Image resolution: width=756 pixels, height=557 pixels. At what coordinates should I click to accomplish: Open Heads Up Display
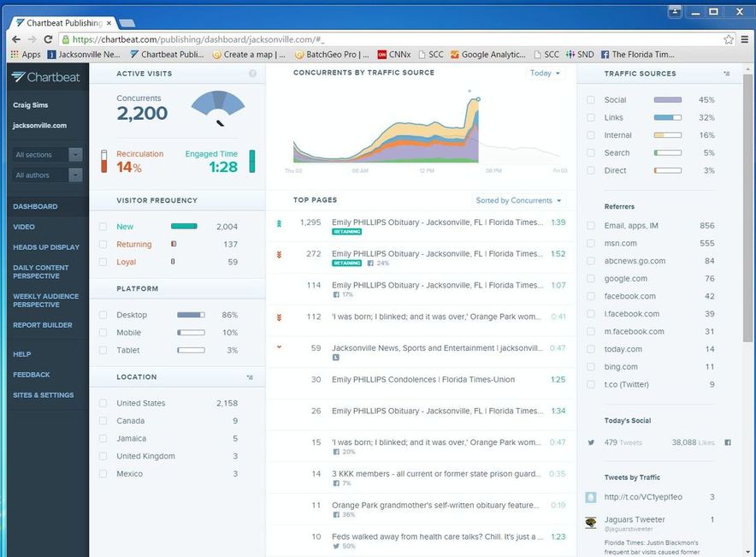click(46, 247)
